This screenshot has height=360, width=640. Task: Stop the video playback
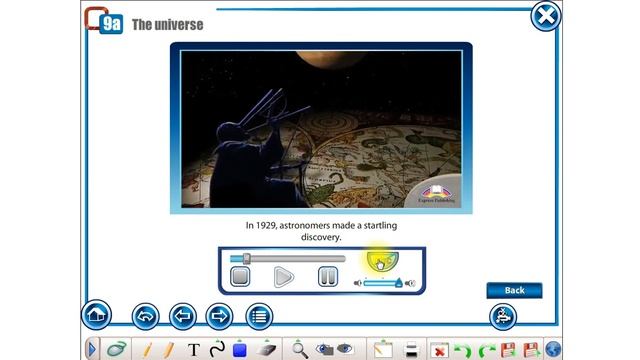click(240, 276)
